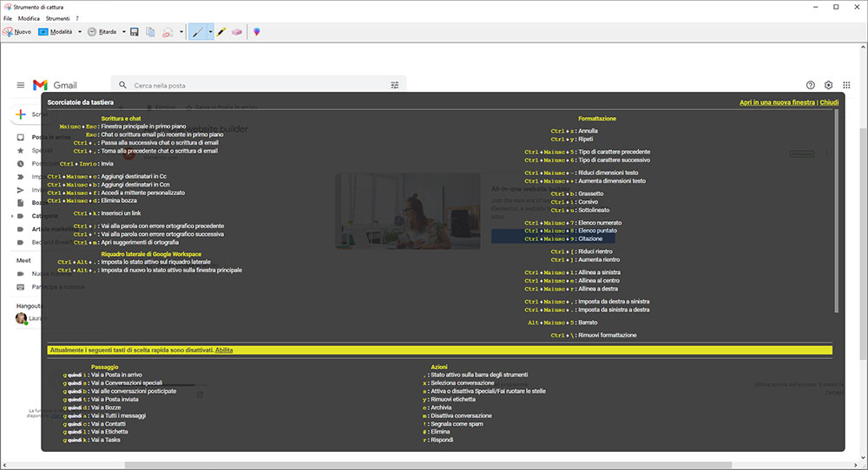This screenshot has height=470, width=868.
Task: Click the Modalità capture mode button
Action: [56, 32]
